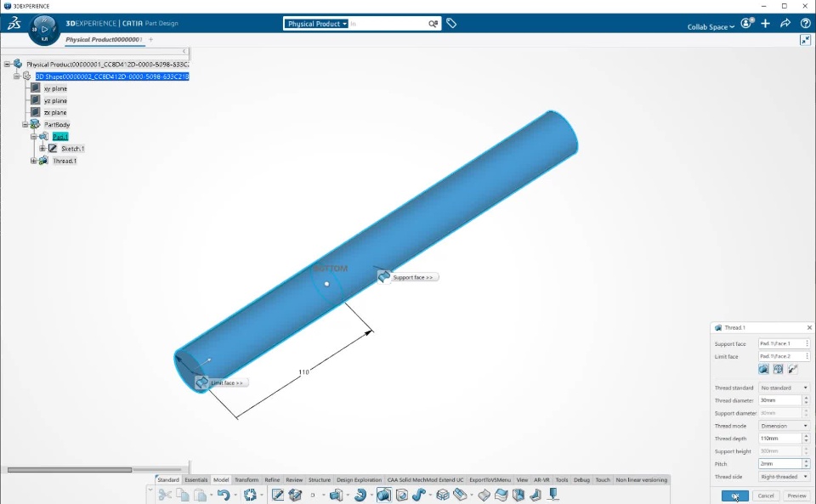Toggle the Tap type button in dialog
The height and width of the screenshot is (504, 816).
[x=778, y=369]
